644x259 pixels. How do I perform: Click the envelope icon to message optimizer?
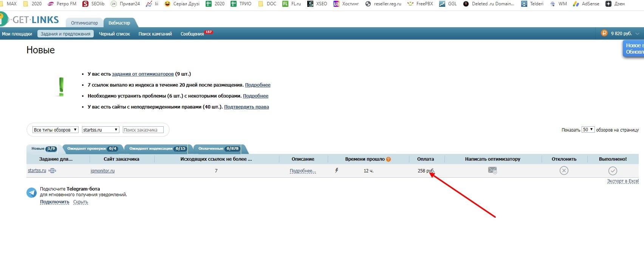(492, 171)
